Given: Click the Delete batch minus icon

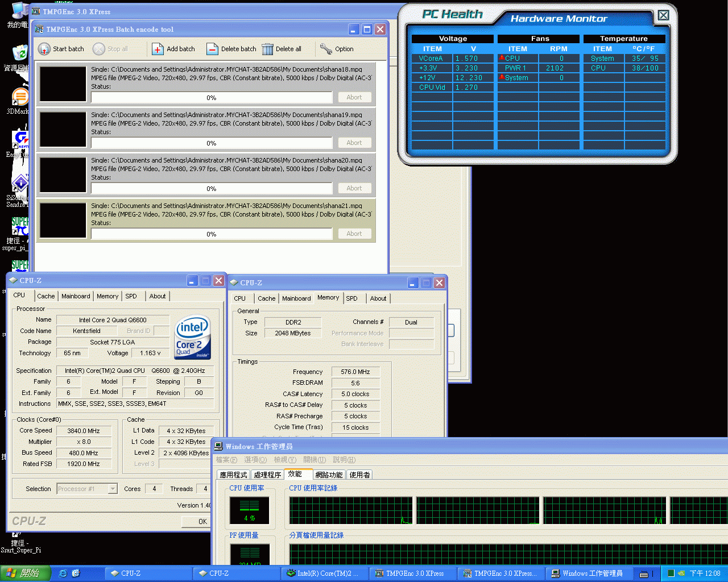Looking at the screenshot, I should (x=212, y=49).
